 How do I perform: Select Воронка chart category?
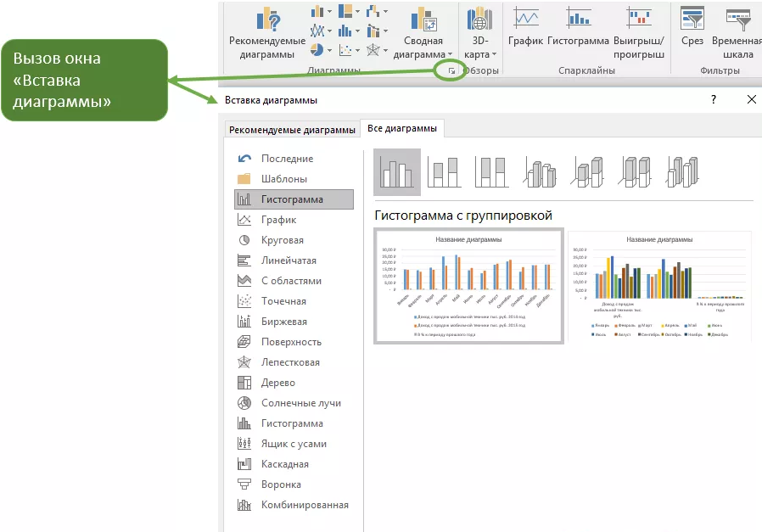click(294, 484)
